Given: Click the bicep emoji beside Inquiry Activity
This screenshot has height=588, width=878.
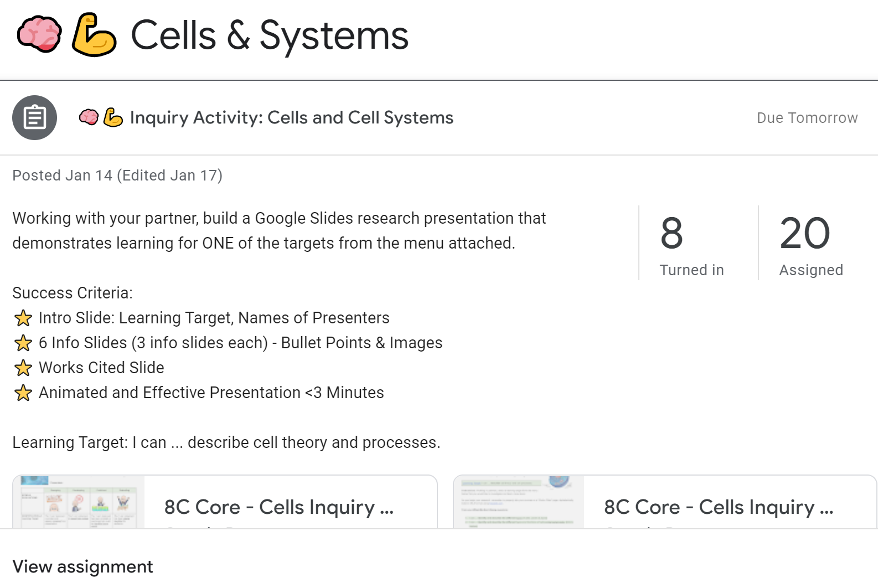Looking at the screenshot, I should pyautogui.click(x=113, y=117).
